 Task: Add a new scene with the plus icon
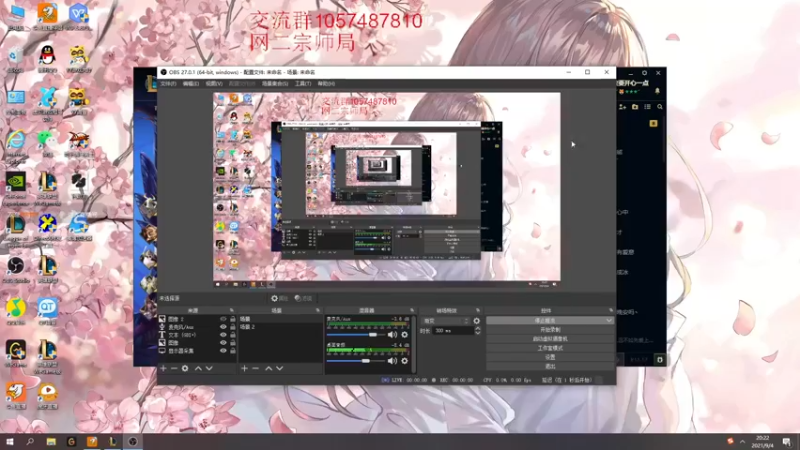point(244,368)
